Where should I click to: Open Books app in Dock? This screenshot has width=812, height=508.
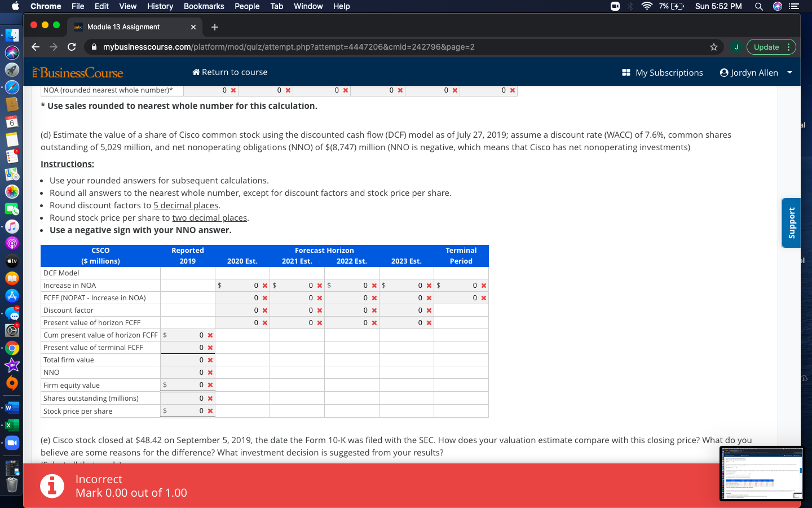12,278
